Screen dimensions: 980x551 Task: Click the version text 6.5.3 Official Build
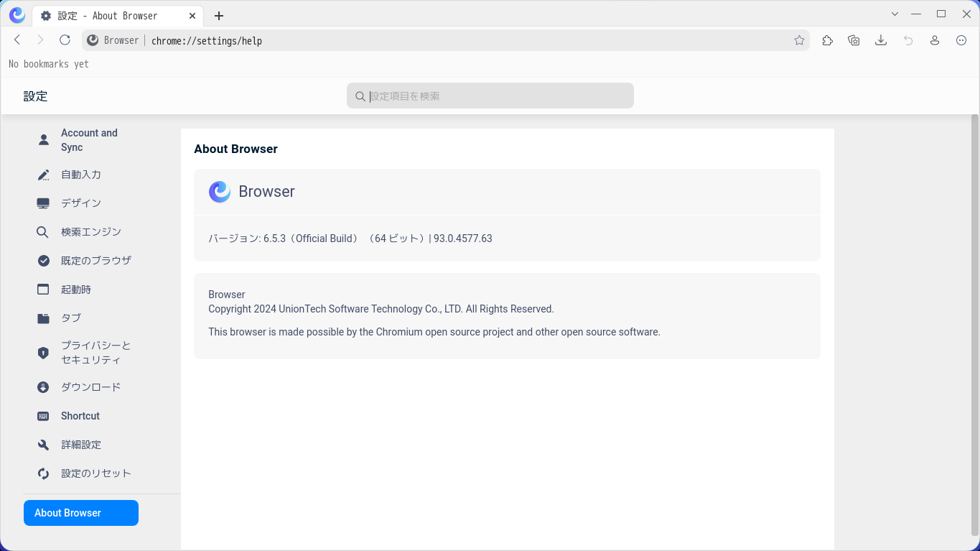coord(350,239)
